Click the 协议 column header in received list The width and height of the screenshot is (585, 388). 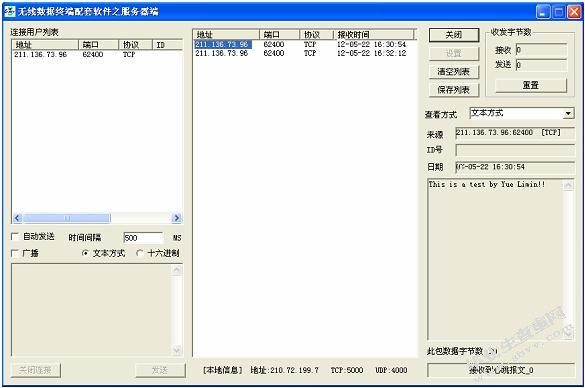[316, 35]
